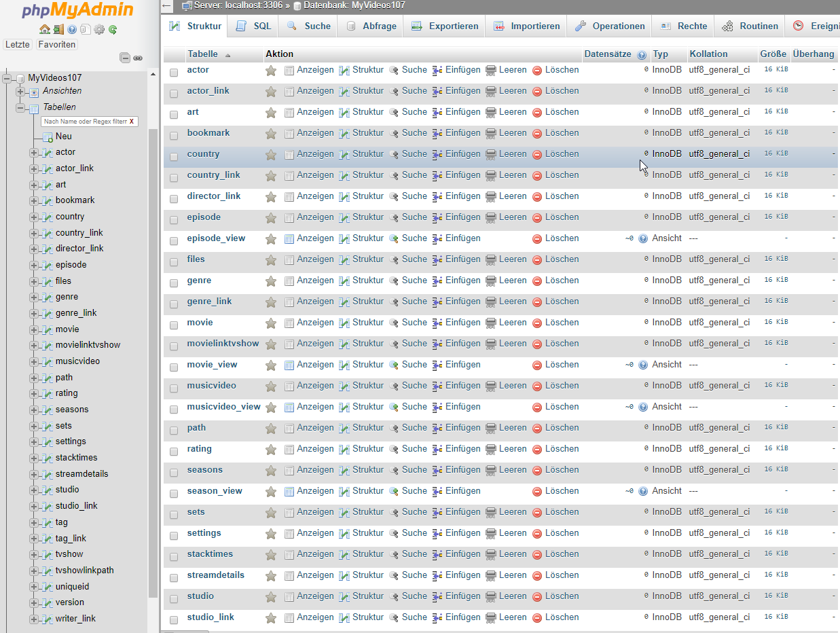Expand the episode node in navigation tree

point(33,266)
